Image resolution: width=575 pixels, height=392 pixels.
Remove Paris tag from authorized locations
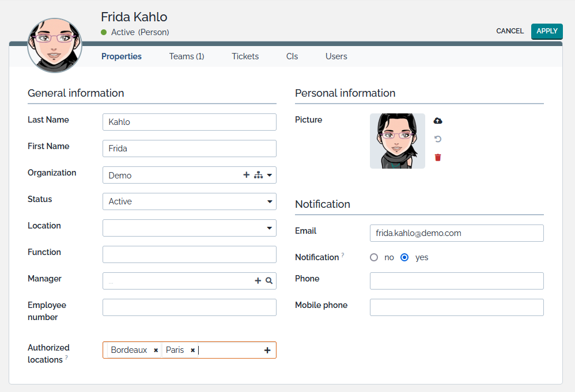[192, 351]
